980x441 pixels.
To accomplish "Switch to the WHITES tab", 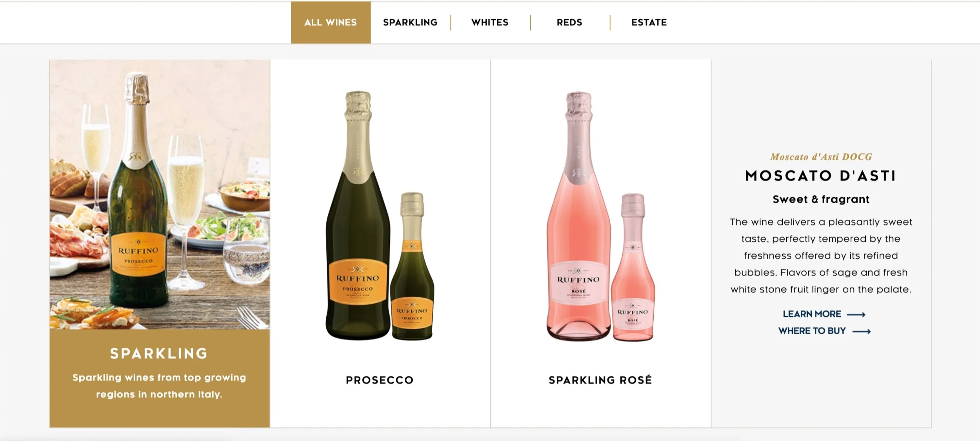I will pos(490,22).
